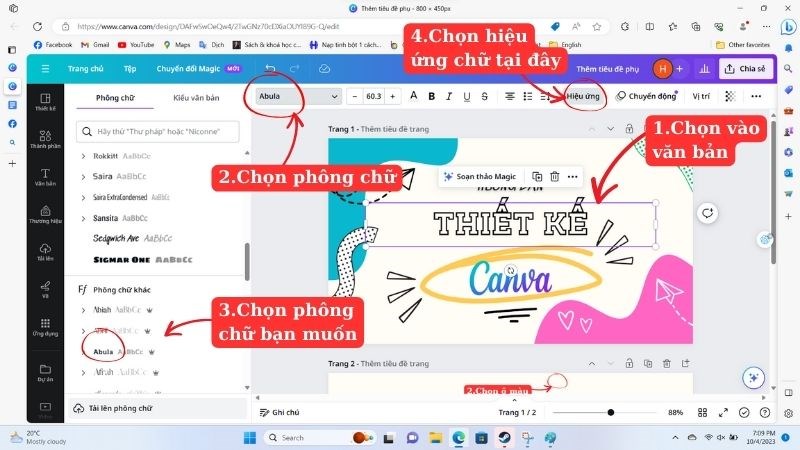This screenshot has width=800, height=450.
Task: Lock page 1 with lock icon
Action: (x=629, y=129)
